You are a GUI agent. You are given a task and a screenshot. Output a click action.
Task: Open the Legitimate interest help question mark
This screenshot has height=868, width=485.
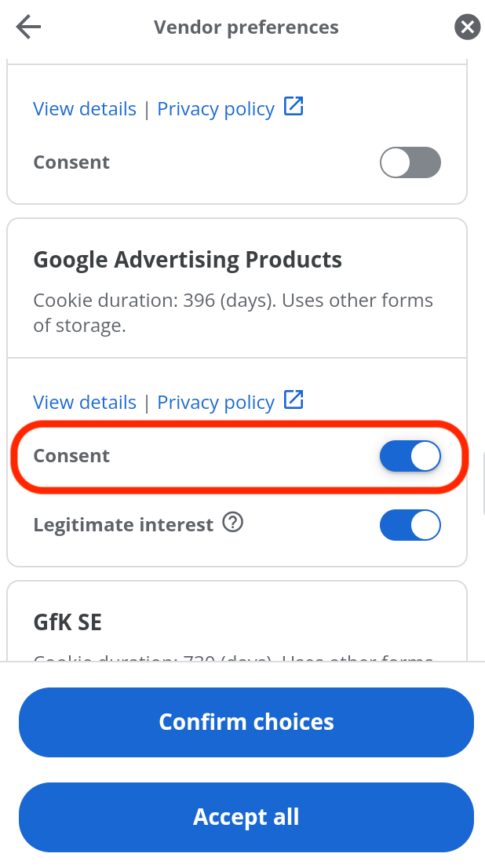point(232,522)
